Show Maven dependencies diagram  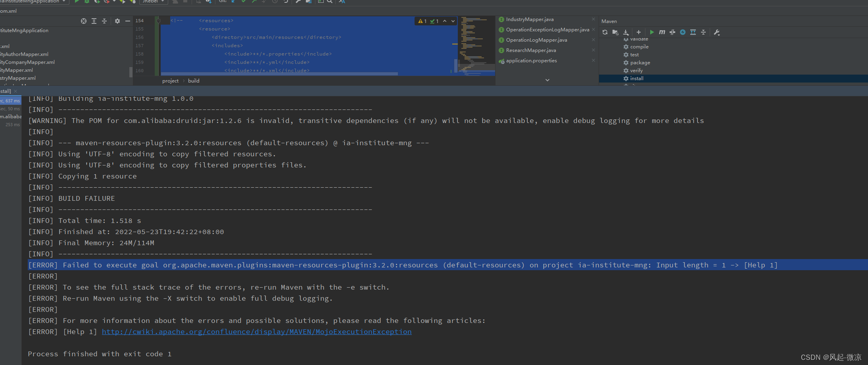click(x=693, y=32)
